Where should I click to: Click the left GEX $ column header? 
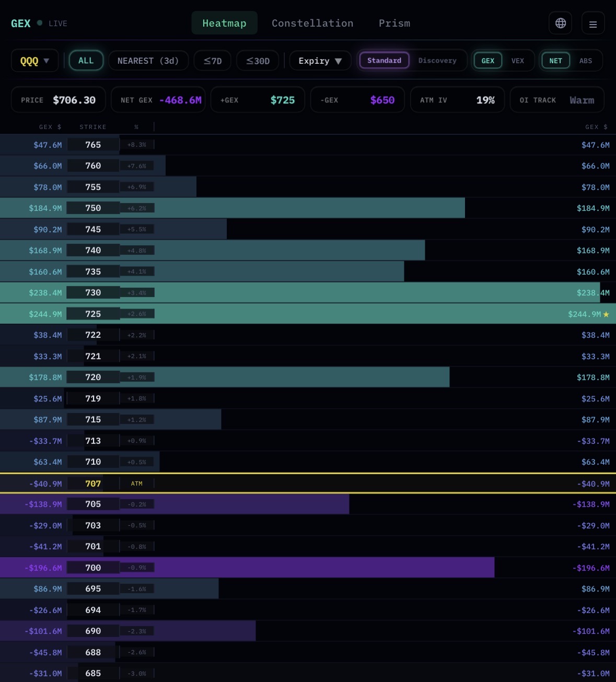(50, 127)
